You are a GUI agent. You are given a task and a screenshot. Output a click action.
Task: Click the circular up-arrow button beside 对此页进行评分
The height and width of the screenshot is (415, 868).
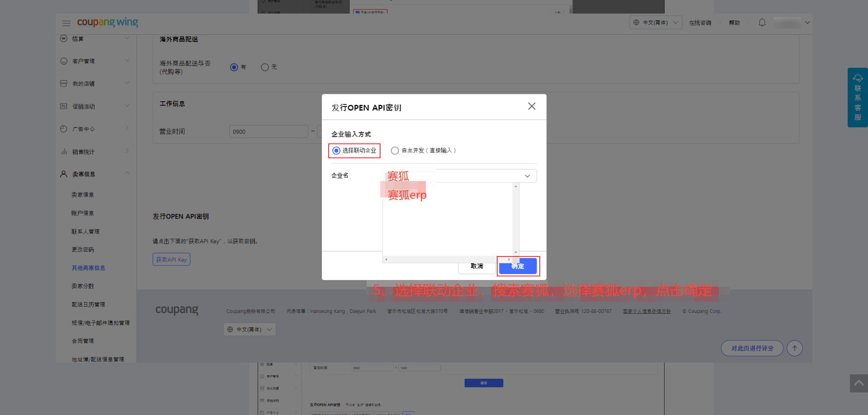coord(794,348)
